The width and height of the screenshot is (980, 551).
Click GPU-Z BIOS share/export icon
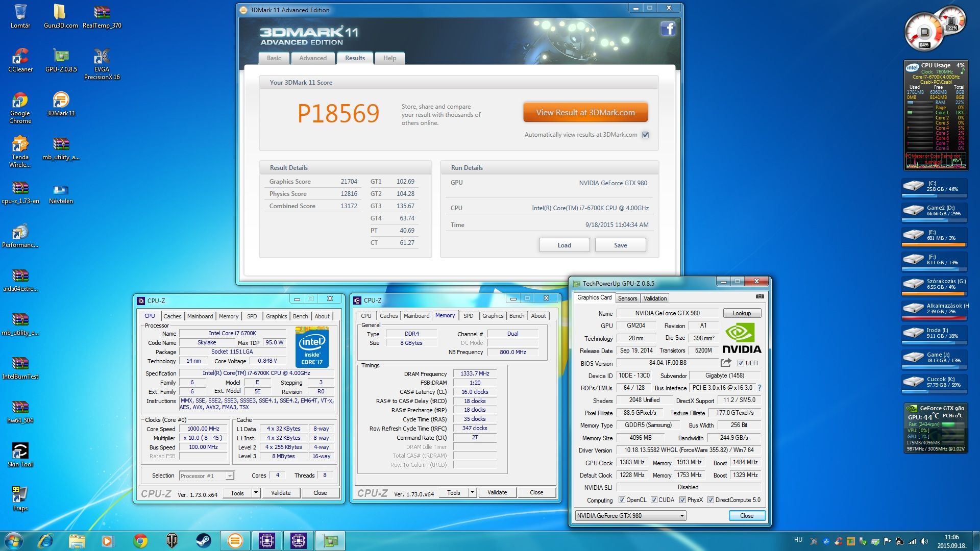[725, 363]
